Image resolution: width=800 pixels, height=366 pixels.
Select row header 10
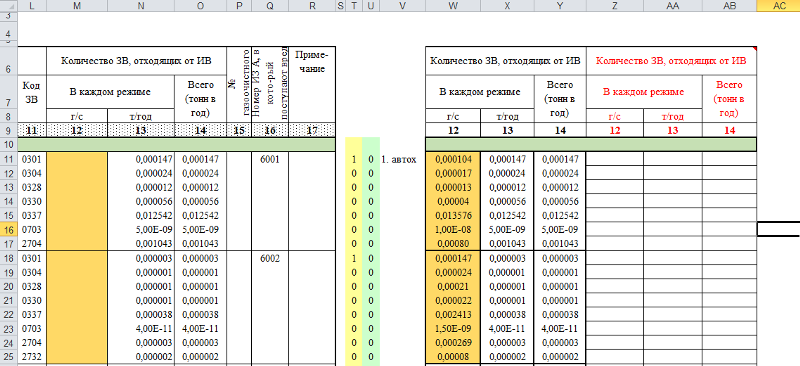pos(9,145)
